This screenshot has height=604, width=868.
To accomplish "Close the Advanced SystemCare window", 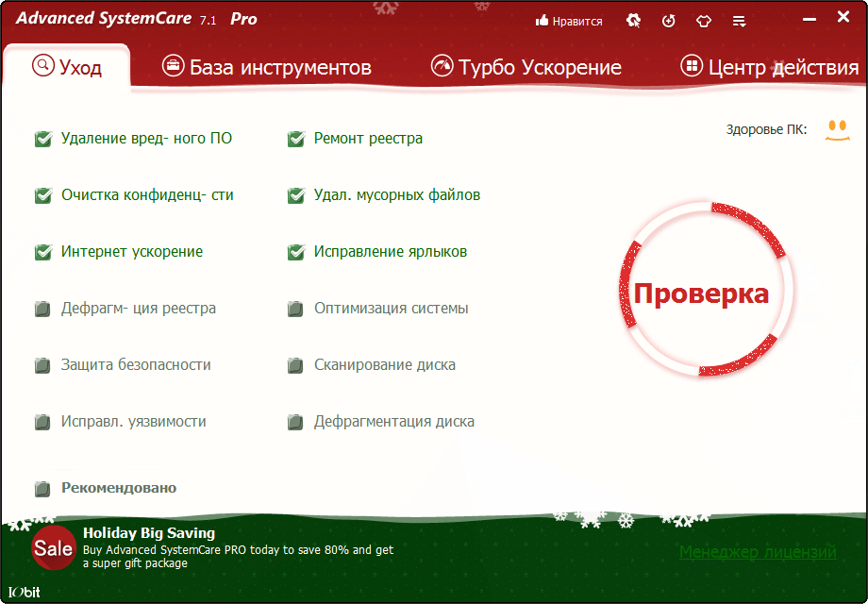I will point(843,17).
